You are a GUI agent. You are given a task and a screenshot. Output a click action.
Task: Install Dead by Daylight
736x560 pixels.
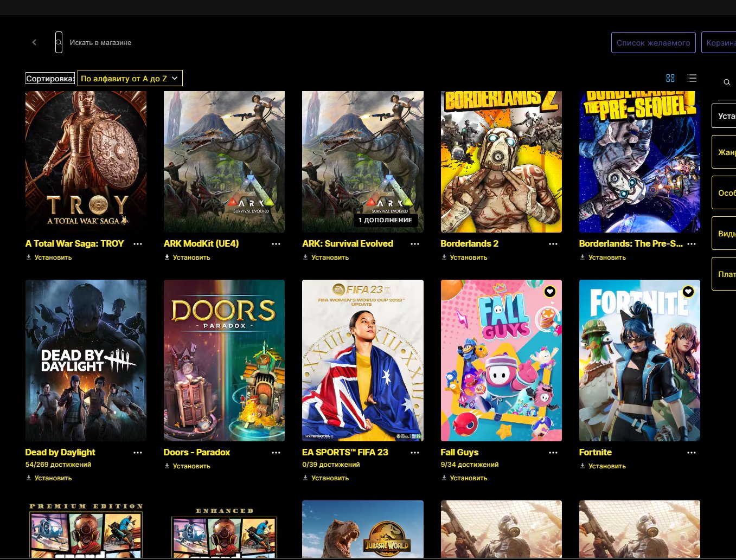(49, 478)
